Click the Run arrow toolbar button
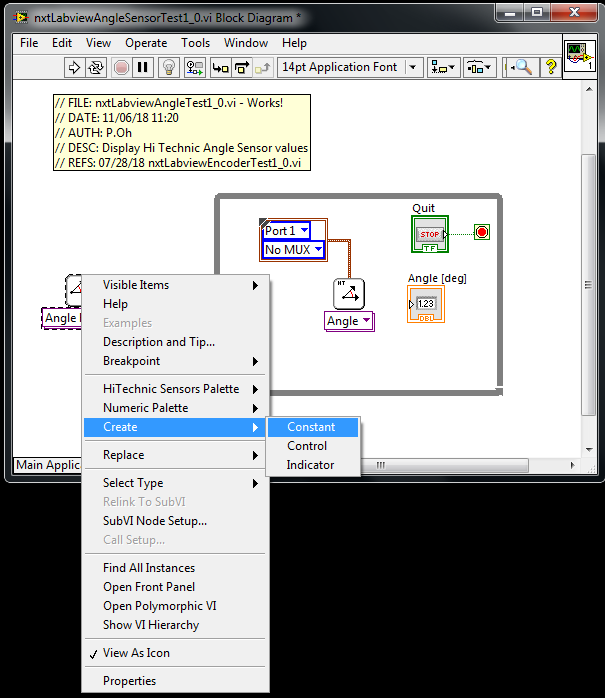The image size is (605, 698). [x=74, y=68]
